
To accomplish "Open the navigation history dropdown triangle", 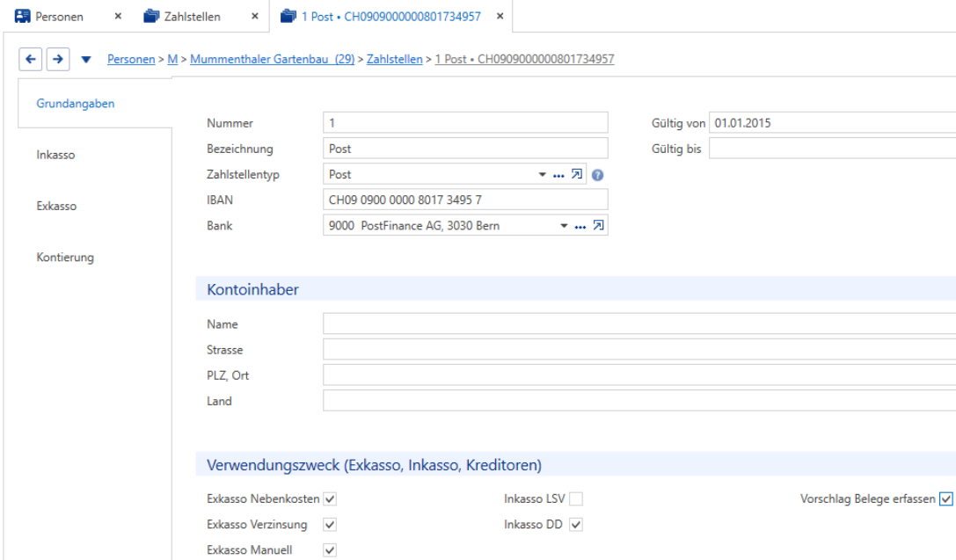I will click(86, 59).
